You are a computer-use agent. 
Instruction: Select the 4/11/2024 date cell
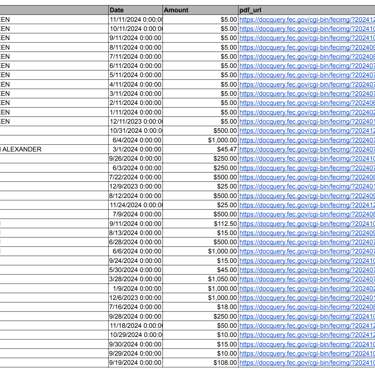(136, 84)
